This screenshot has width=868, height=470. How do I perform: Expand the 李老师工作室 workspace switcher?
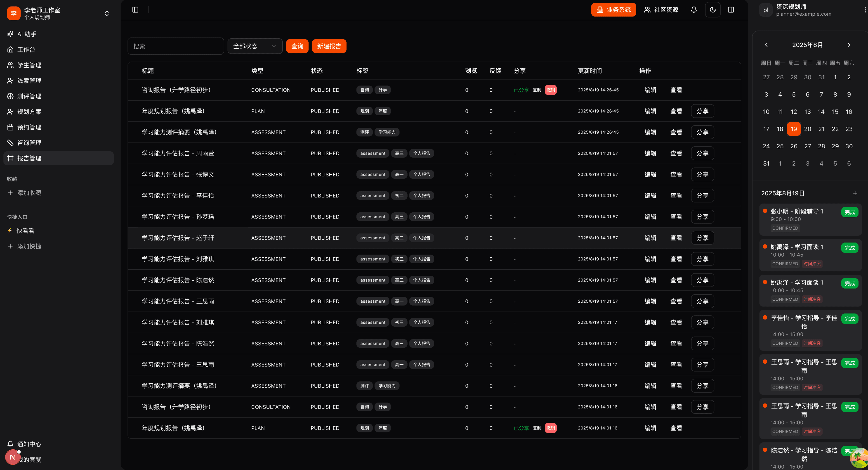[106, 14]
